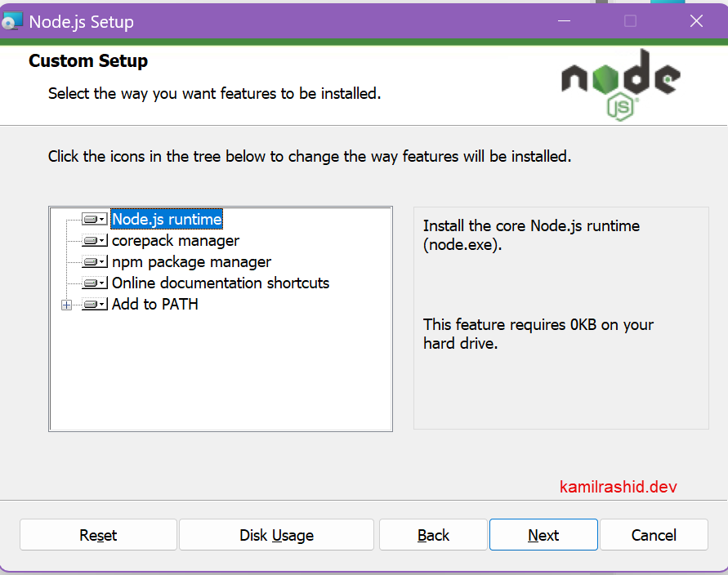
Task: Click the Next button
Action: click(543, 535)
